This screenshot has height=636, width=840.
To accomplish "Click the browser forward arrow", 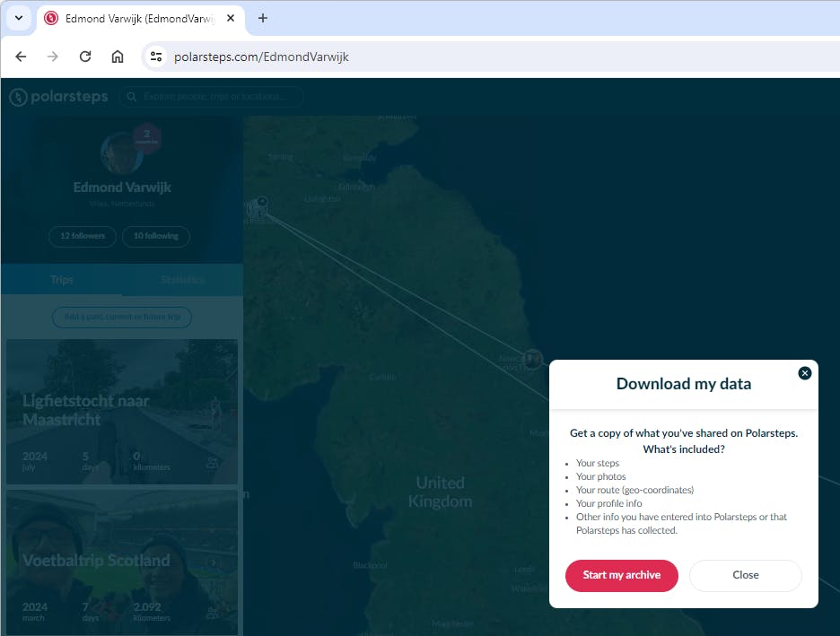I will [x=52, y=57].
